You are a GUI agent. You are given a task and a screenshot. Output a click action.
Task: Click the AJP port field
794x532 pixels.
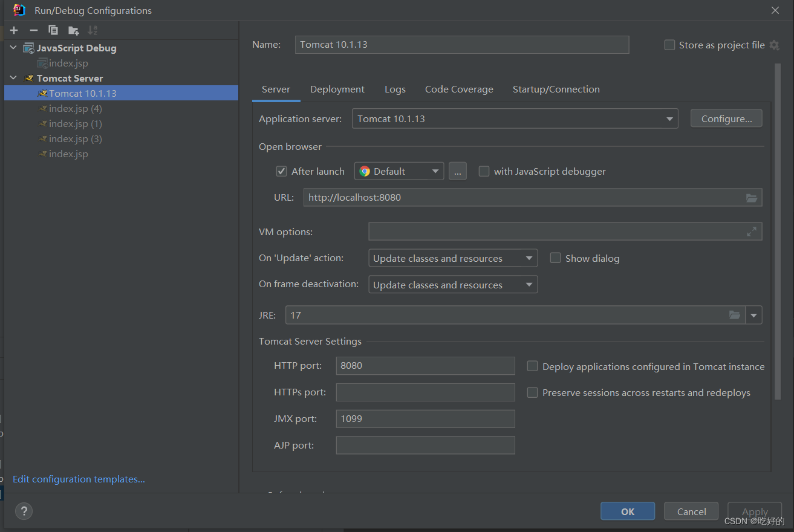[x=425, y=446]
